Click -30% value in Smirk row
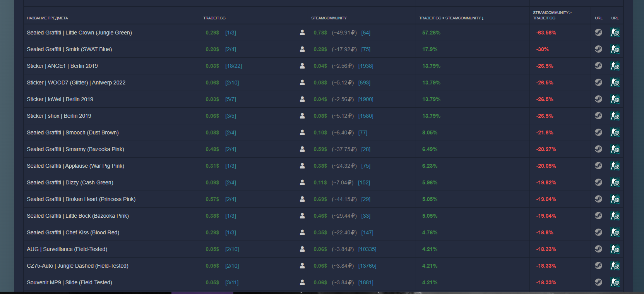 [542, 49]
